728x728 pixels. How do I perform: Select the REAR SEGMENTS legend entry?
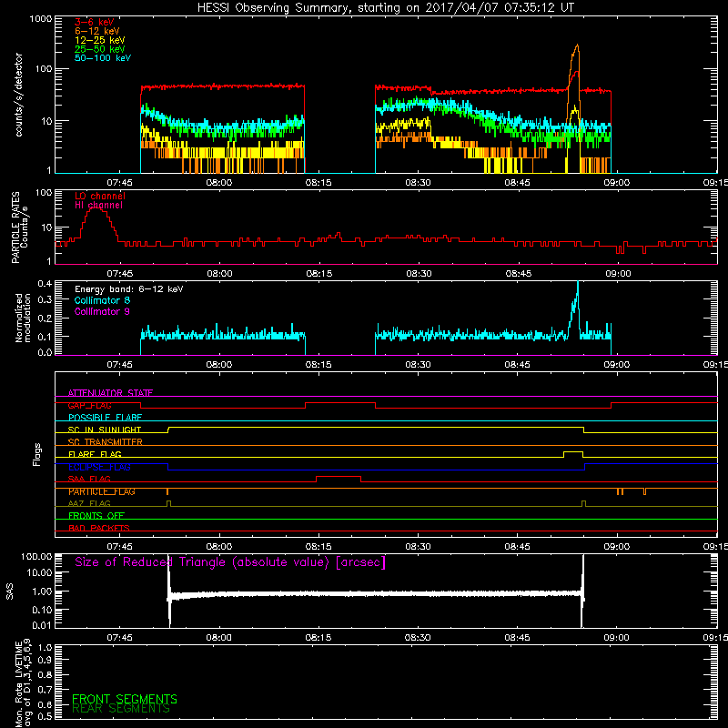(121, 709)
